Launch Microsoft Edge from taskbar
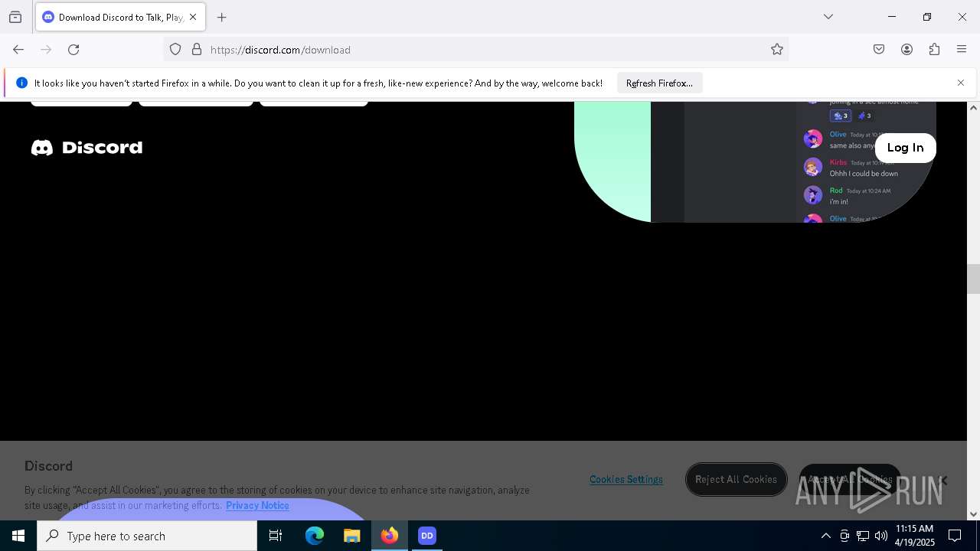Screen dimensions: 980x551 [x=315, y=536]
